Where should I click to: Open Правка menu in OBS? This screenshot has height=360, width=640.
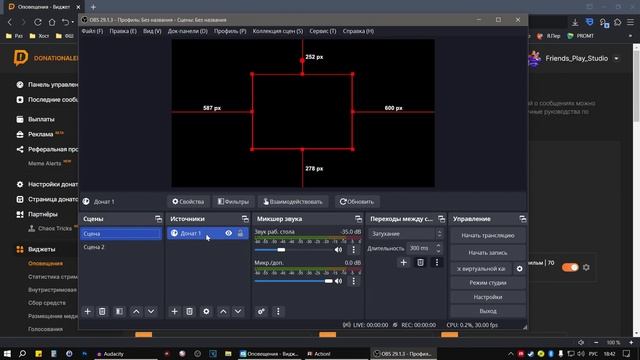123,31
